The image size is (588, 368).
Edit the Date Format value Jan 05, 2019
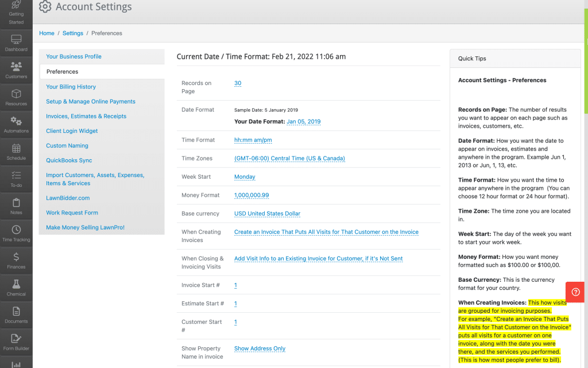click(304, 121)
